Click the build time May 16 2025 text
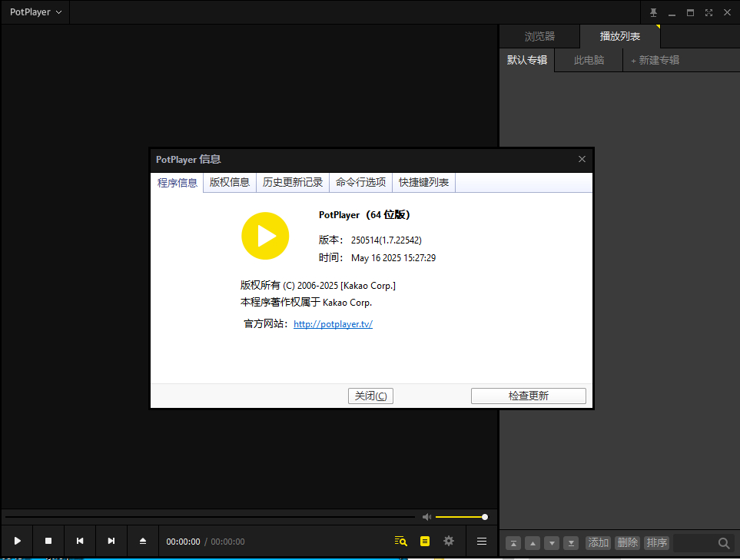The image size is (740, 560). point(393,258)
